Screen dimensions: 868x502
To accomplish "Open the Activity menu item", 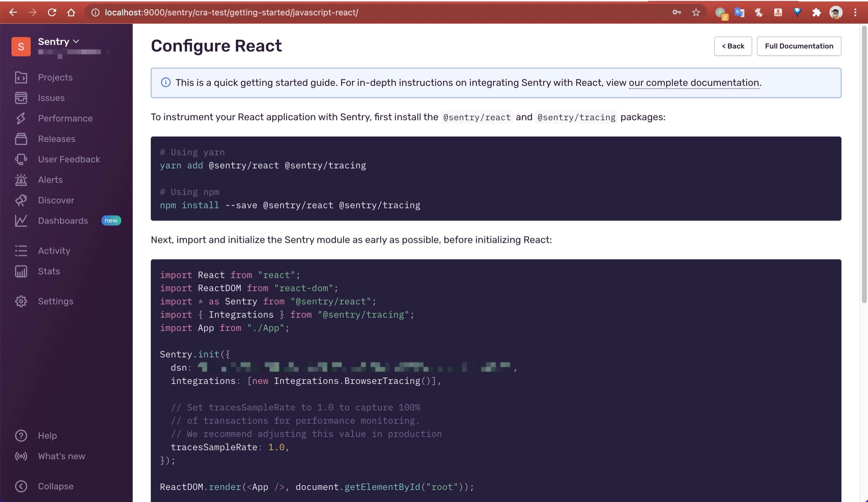I will click(54, 251).
